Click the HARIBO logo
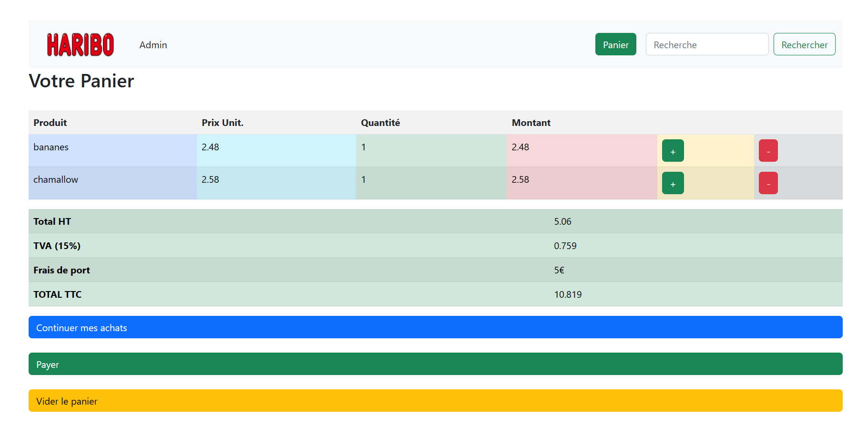This screenshot has height=428, width=868. 80,45
